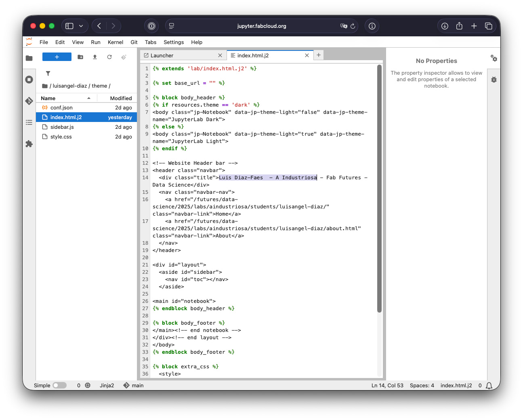Show the Table of Contents panel
The height and width of the screenshot is (420, 523).
coord(29,122)
